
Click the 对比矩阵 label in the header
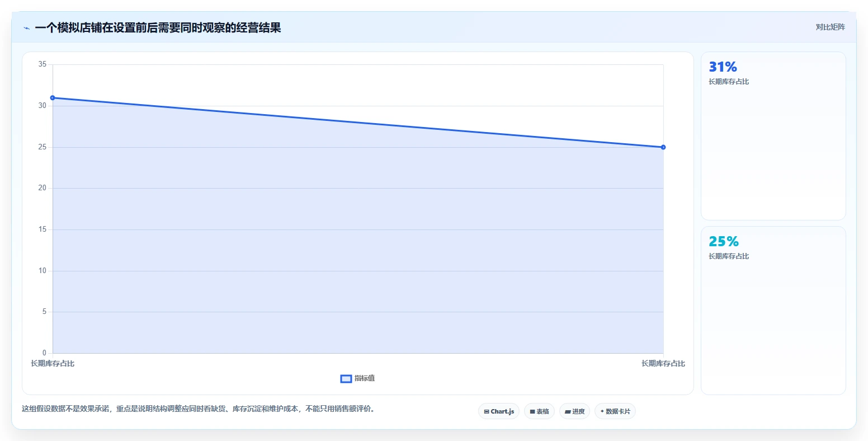click(x=831, y=27)
